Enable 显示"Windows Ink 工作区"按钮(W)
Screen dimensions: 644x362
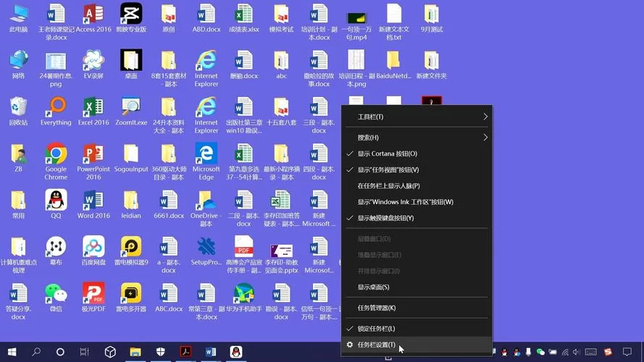point(405,202)
